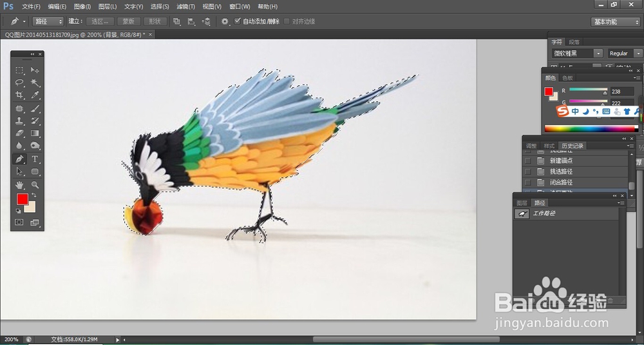Image resolution: width=644 pixels, height=345 pixels.
Task: Open the 滤镜(T) menu
Action: pos(185,6)
